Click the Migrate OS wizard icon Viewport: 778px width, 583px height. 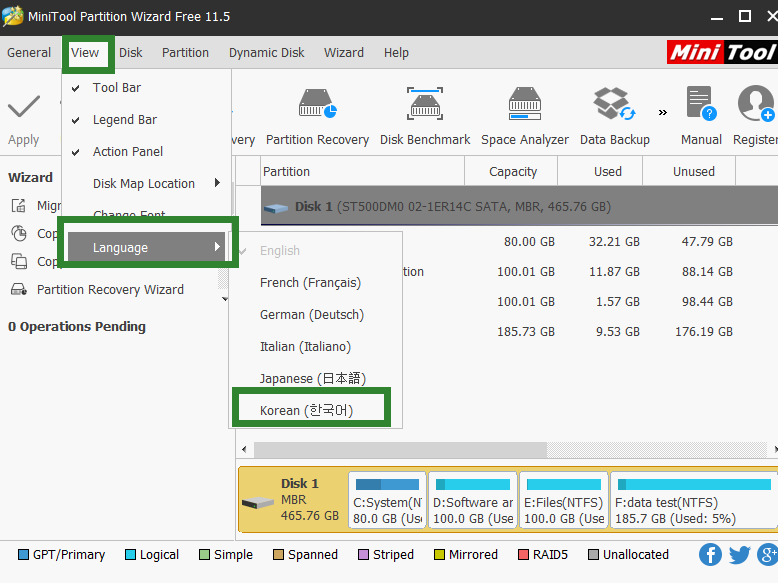[x=19, y=205]
